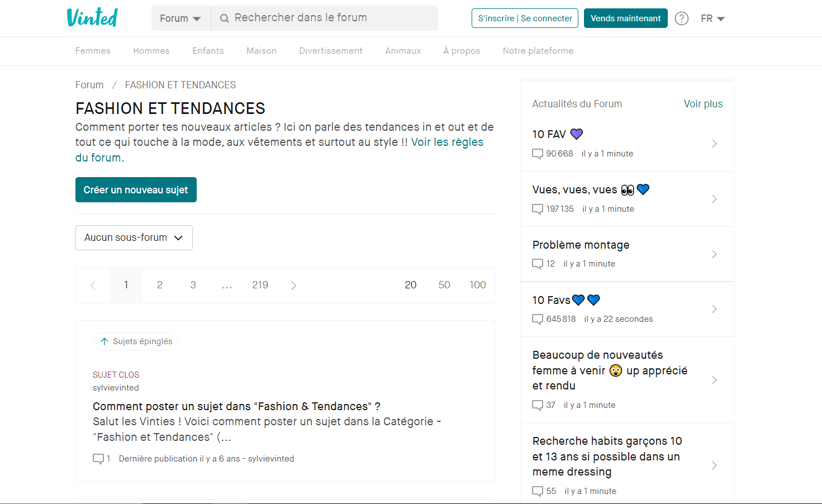
Task: Click FASHION ET TENDANCES breadcrumb
Action: (180, 85)
